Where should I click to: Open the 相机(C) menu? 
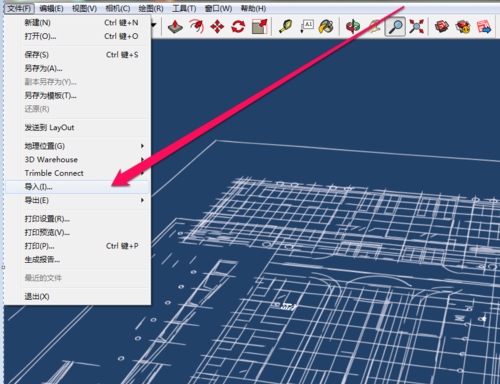coord(118,8)
